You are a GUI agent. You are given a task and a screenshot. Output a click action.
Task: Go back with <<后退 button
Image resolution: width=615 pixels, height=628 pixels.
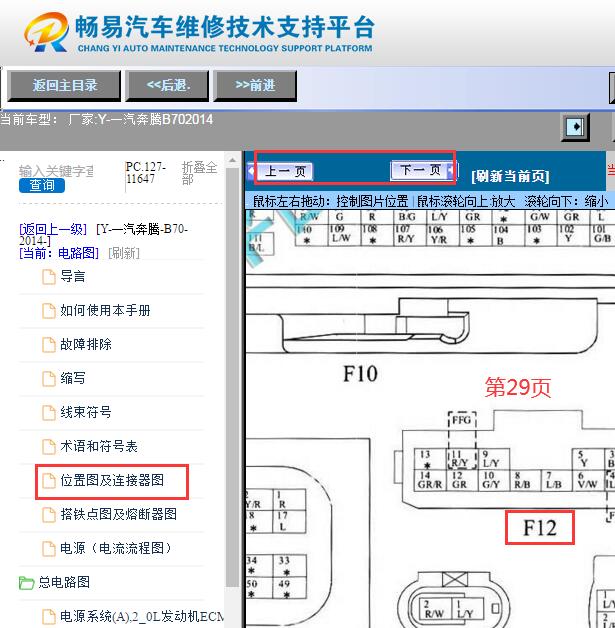167,86
